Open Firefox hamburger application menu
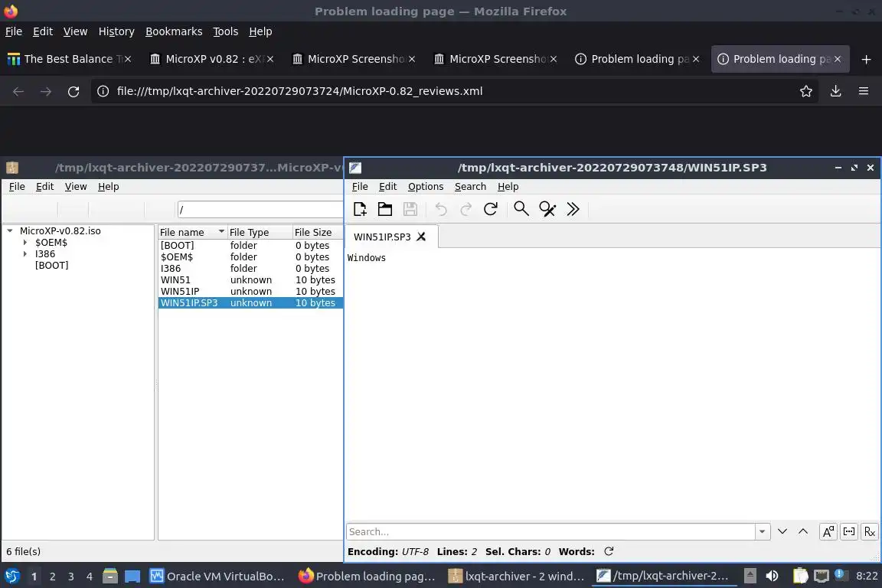This screenshot has height=588, width=882. [x=864, y=91]
